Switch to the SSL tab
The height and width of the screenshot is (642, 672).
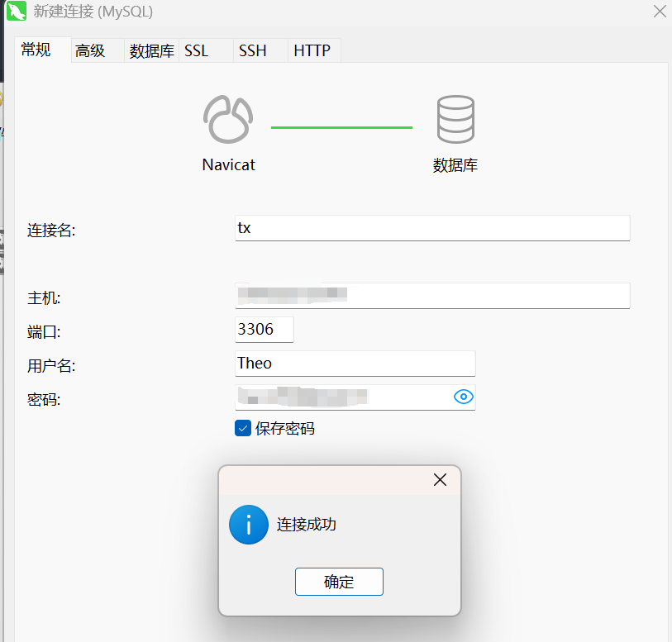click(206, 50)
